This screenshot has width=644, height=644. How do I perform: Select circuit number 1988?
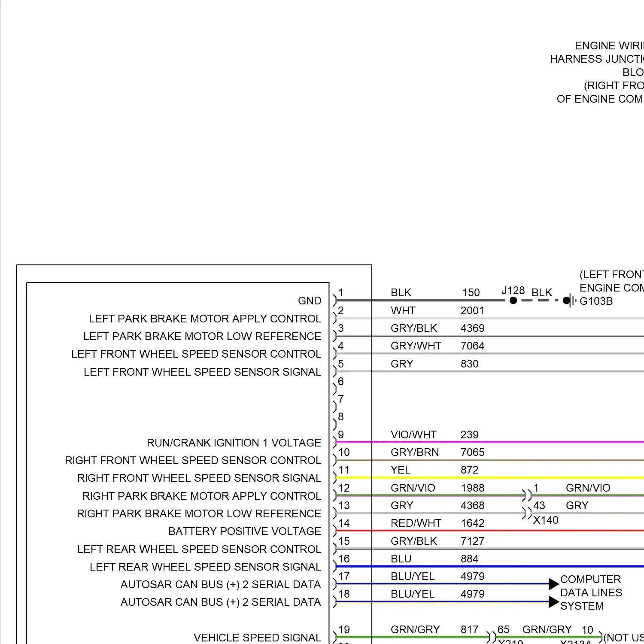pyautogui.click(x=472, y=488)
